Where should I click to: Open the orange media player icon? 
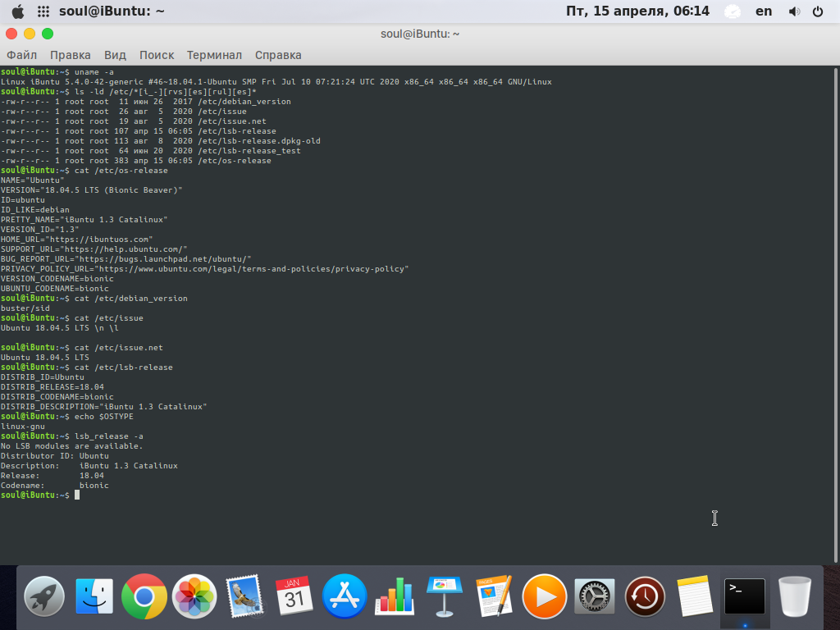tap(545, 596)
